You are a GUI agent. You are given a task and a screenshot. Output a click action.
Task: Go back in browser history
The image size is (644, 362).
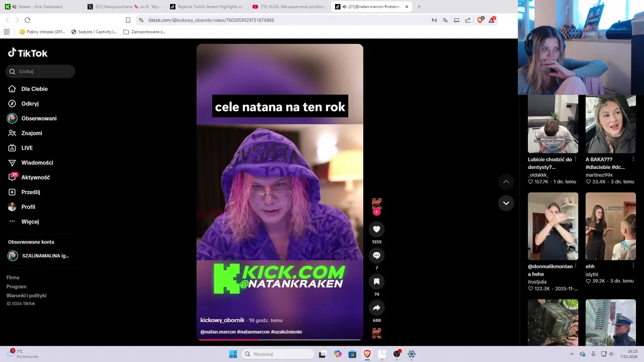click(x=7, y=20)
